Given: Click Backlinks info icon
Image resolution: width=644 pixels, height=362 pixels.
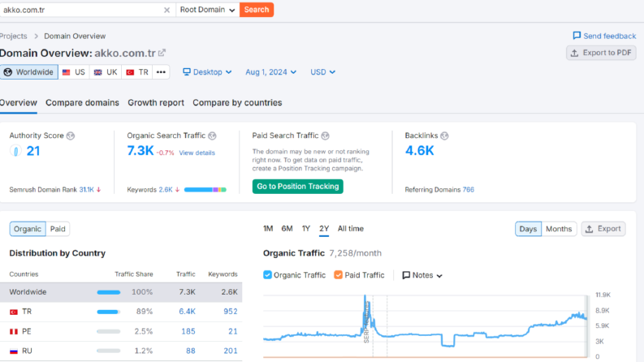Looking at the screenshot, I should (x=444, y=136).
